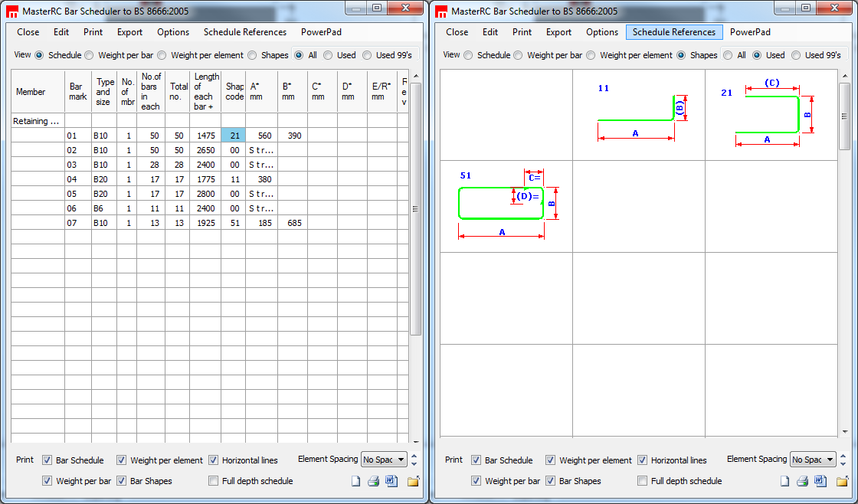Open highlighted Schedule References menu in right window

point(674,32)
